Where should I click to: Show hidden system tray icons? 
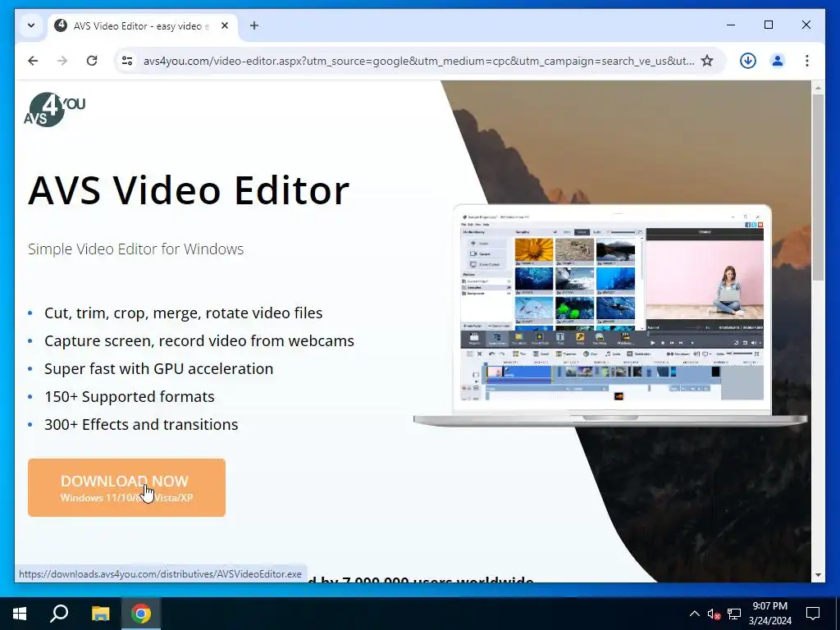click(x=694, y=614)
